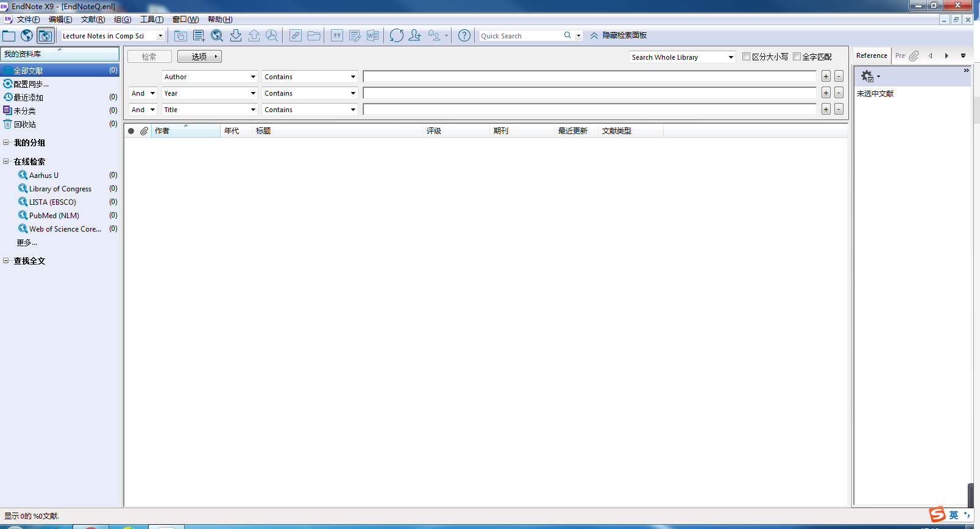Open Author field dropdown

coord(253,77)
